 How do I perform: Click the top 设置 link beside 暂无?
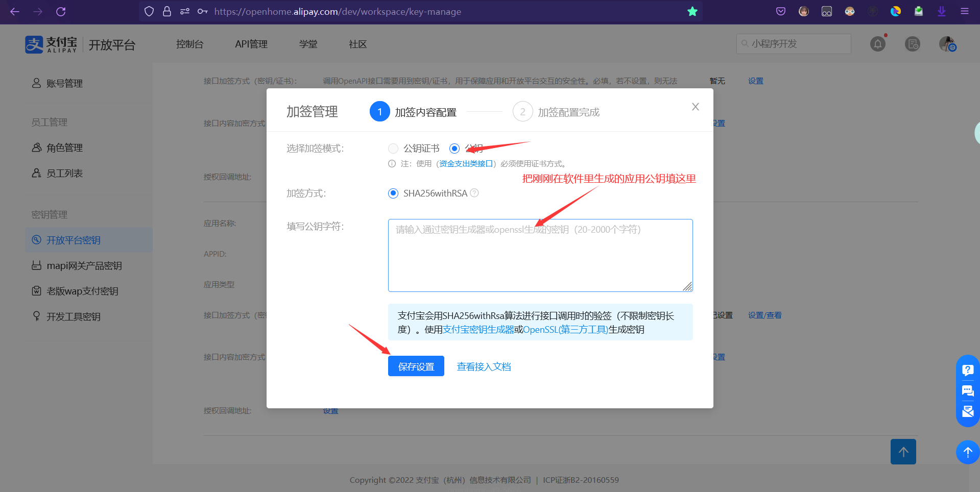point(756,81)
